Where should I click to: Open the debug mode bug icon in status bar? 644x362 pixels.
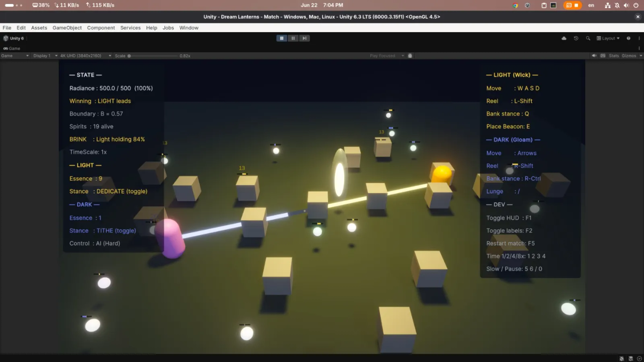[x=622, y=358]
